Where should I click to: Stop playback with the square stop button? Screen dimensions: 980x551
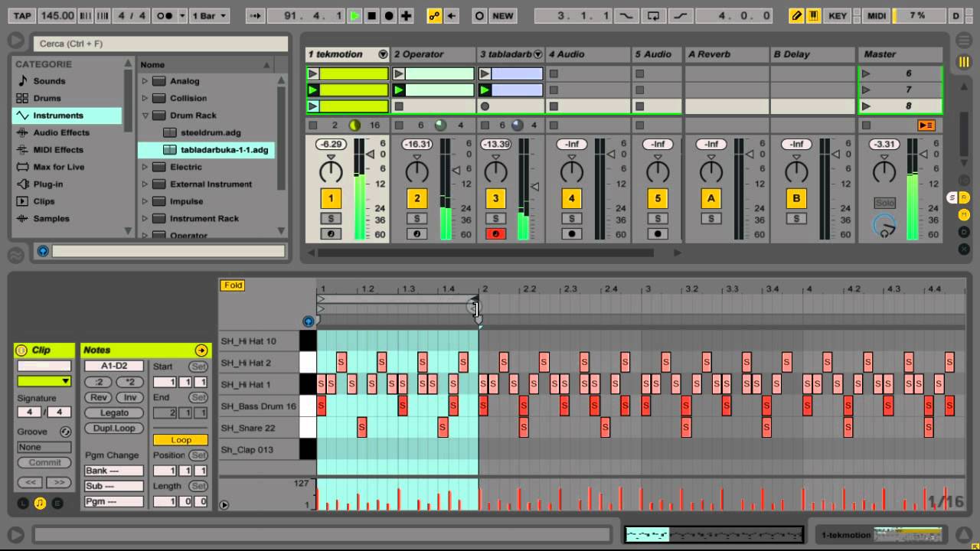pos(372,15)
